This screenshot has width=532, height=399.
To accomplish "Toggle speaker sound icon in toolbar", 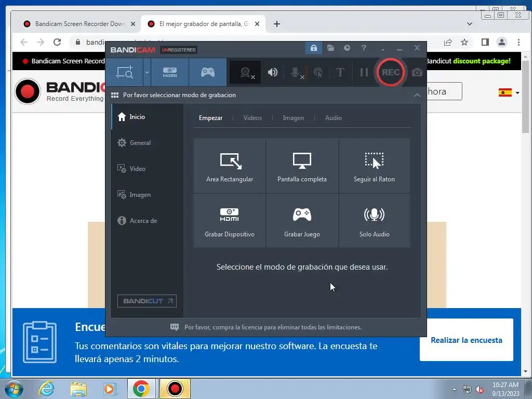I will click(272, 72).
